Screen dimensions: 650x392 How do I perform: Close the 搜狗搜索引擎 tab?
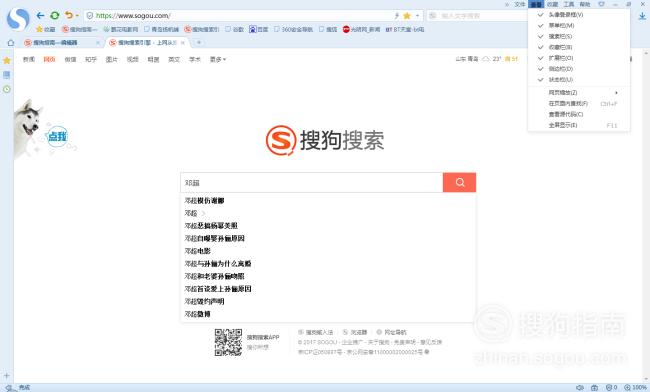pyautogui.click(x=183, y=43)
